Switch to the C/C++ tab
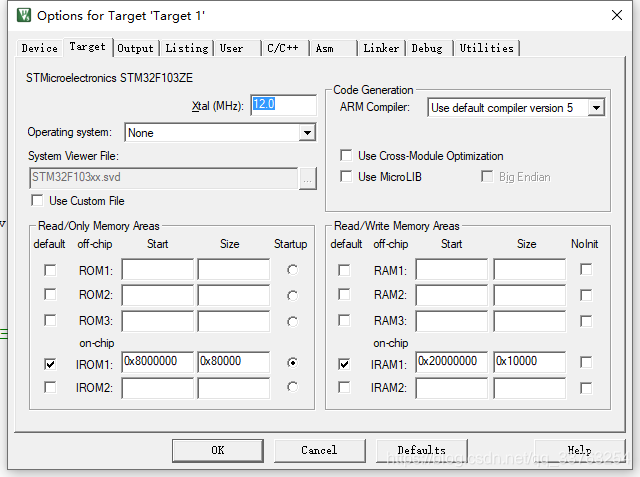 (x=286, y=48)
